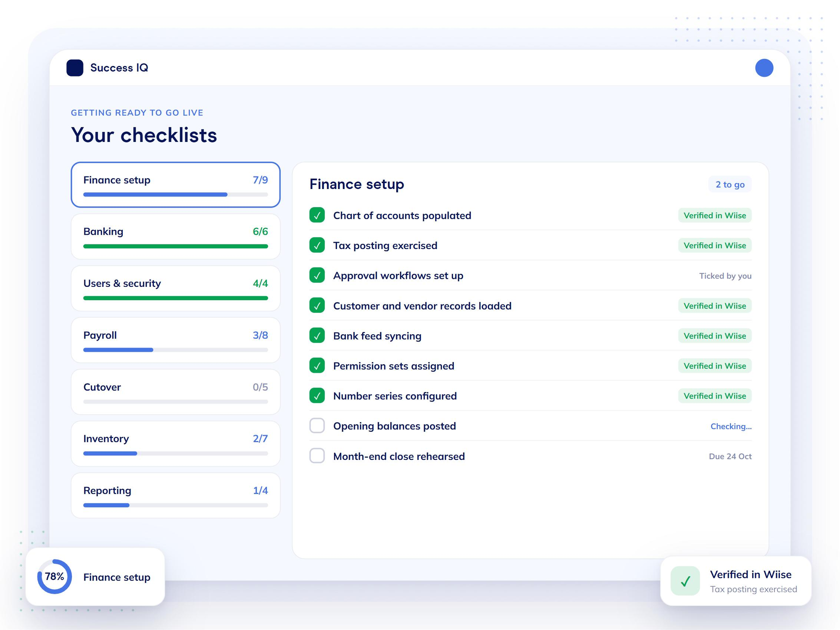Click Verified in Wiise badge for Number series

714,396
